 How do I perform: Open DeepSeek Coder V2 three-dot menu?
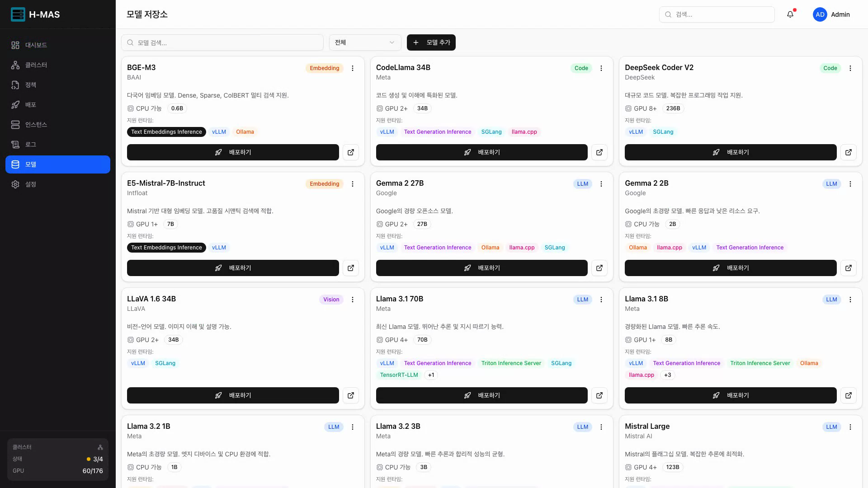pyautogui.click(x=850, y=68)
